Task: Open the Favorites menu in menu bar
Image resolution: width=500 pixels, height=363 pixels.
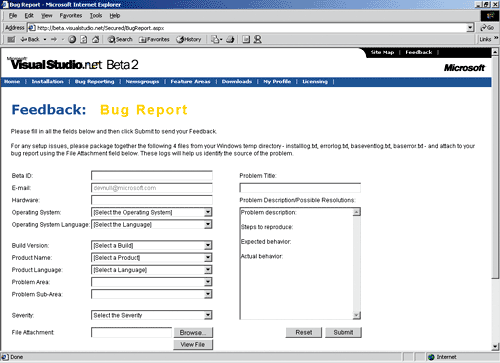Action: (x=71, y=16)
